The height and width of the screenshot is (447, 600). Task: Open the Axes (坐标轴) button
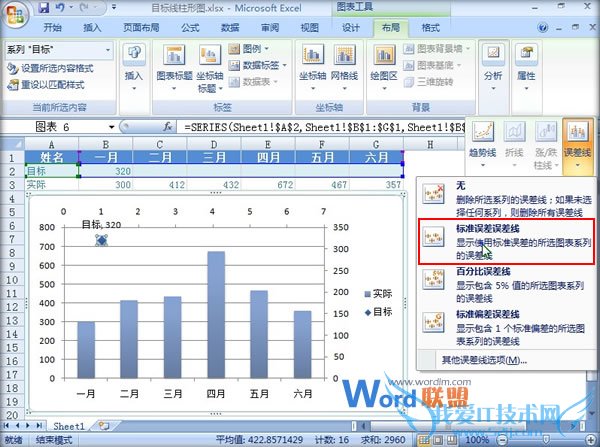312,68
